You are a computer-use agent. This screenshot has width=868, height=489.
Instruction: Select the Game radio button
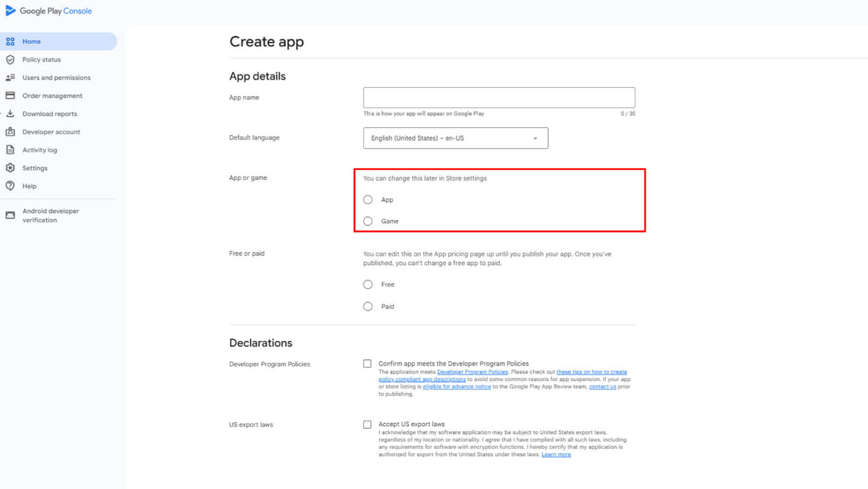point(368,221)
